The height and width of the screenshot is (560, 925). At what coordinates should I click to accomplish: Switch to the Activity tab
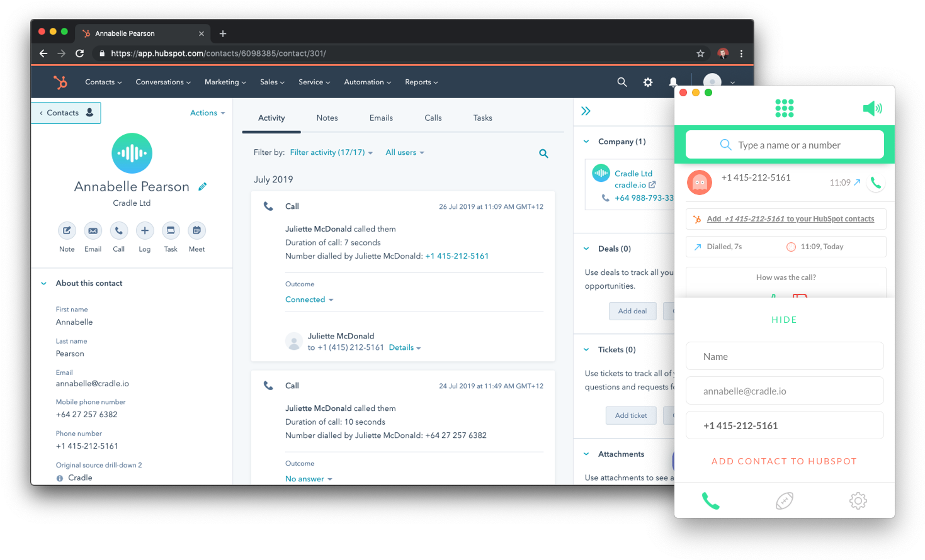click(x=271, y=118)
